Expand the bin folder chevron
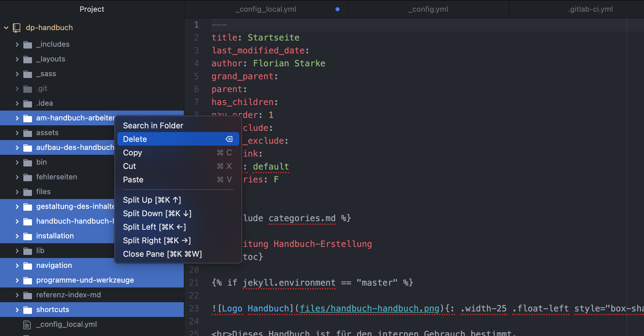Viewport: 644px width, 336px height. (x=17, y=162)
